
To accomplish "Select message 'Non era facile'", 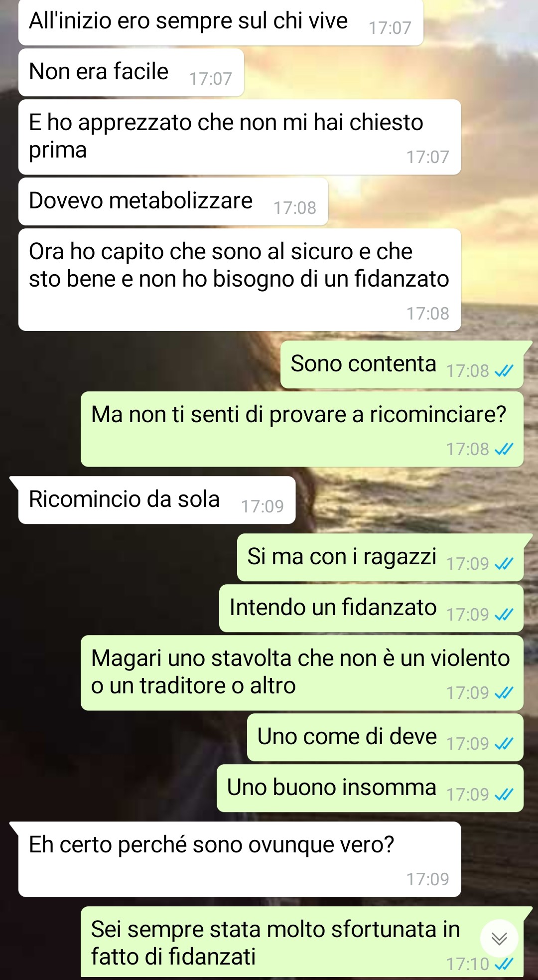I will pos(131,72).
